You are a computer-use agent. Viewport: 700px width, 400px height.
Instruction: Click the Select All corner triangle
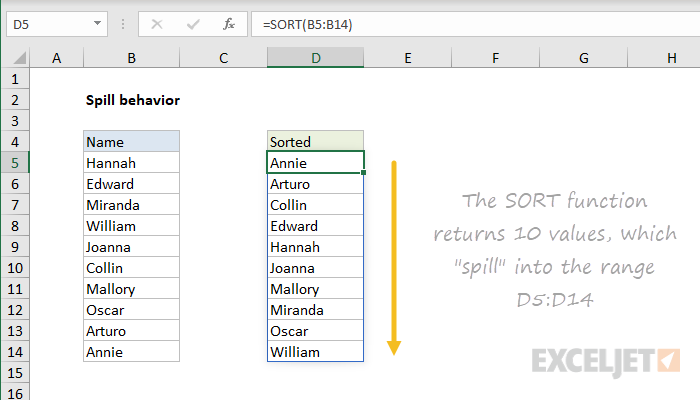click(19, 58)
